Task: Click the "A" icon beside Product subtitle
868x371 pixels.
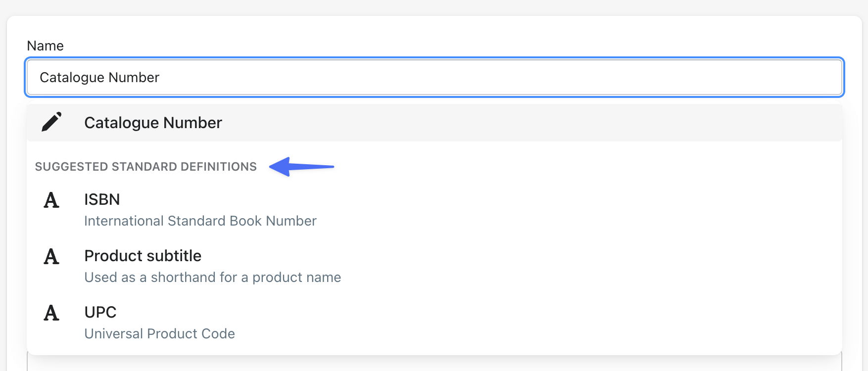Action: 51,257
